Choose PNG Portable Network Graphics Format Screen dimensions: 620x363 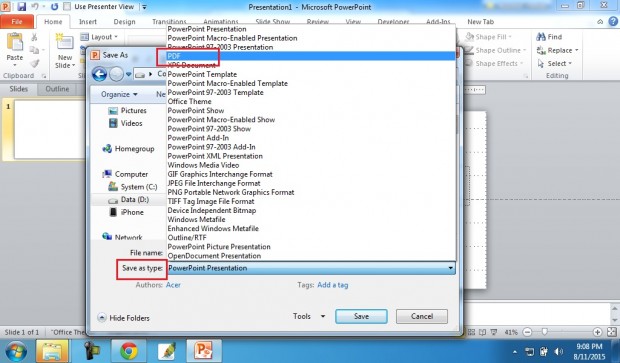pyautogui.click(x=311, y=192)
